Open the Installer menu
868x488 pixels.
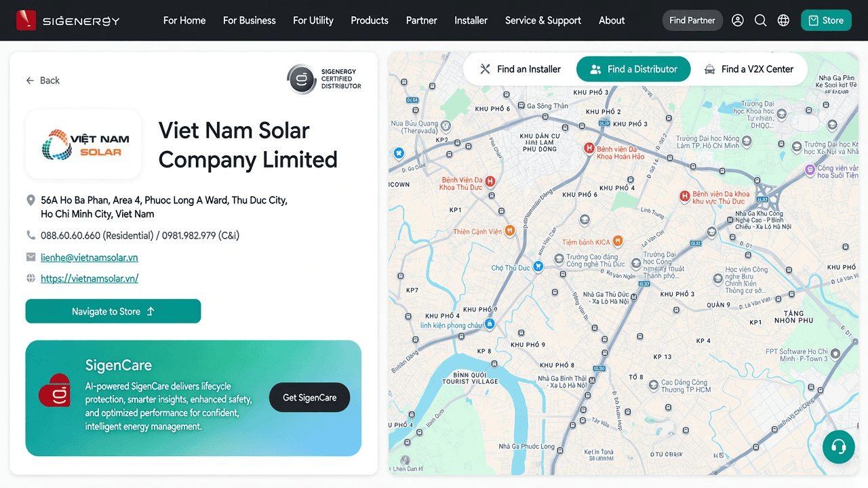[x=471, y=20]
